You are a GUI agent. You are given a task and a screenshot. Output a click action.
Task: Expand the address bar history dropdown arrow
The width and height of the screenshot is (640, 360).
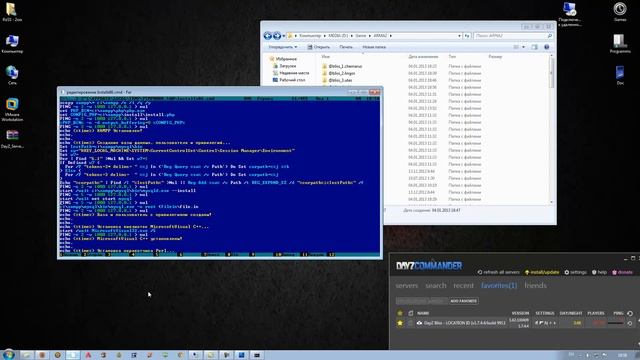point(459,36)
